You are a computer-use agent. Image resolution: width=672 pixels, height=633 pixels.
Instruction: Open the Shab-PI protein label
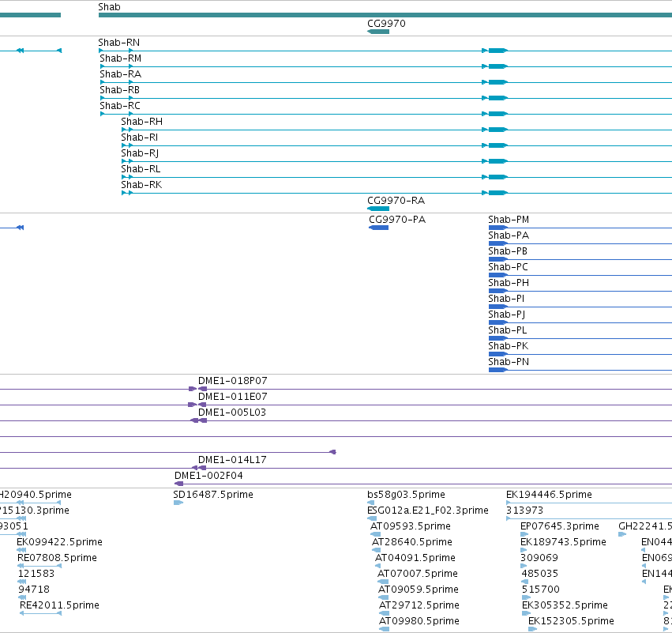point(506,299)
